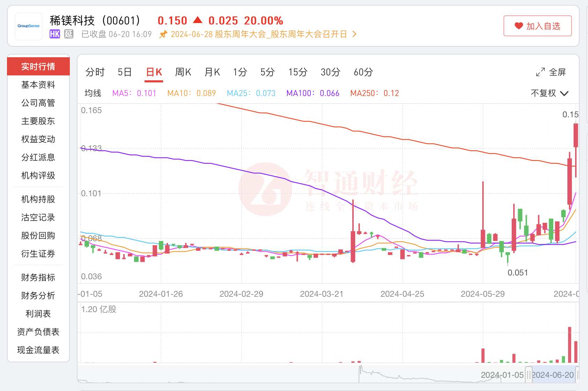Click the 2024-02-29 date axis label
588x391 pixels.
(x=241, y=294)
